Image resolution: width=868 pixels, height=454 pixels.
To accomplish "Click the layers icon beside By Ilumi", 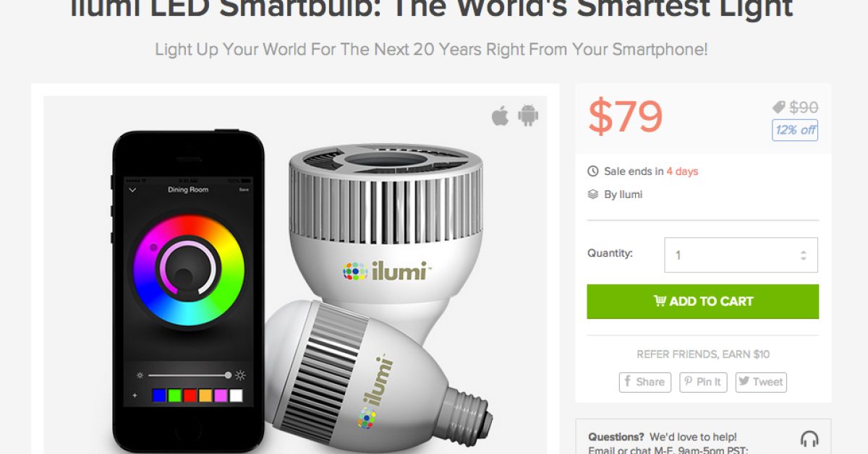I will (x=593, y=194).
